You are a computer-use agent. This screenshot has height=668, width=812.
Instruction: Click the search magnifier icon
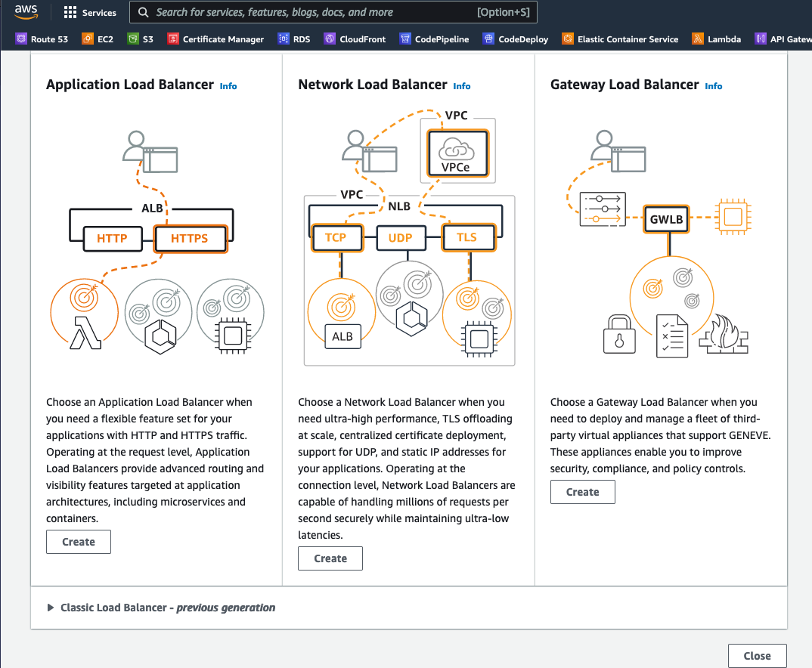pos(144,12)
